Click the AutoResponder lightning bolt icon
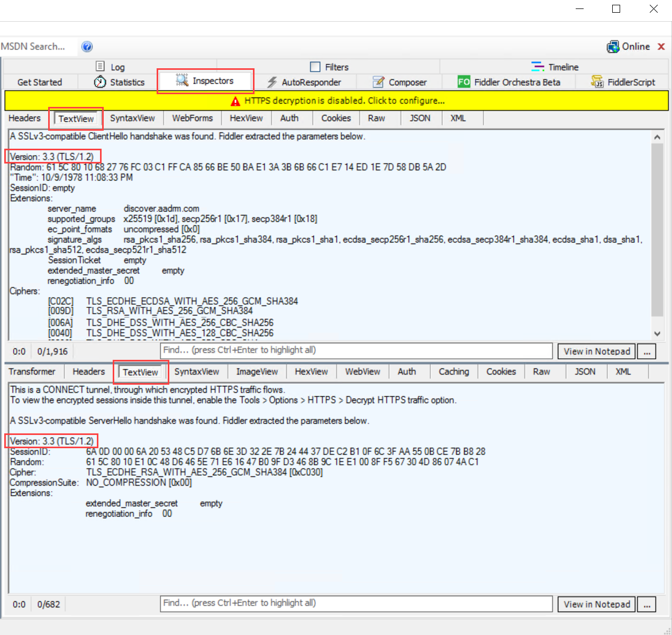 tap(272, 82)
